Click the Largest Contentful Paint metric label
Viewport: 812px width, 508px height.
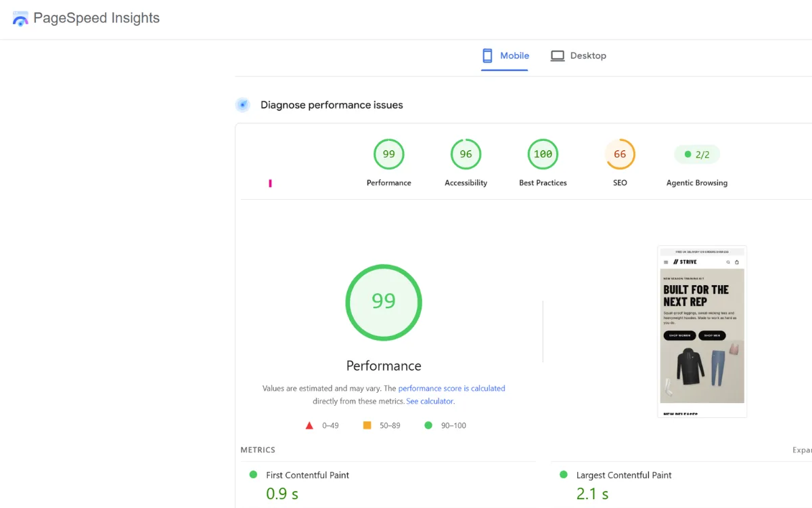pyautogui.click(x=624, y=475)
